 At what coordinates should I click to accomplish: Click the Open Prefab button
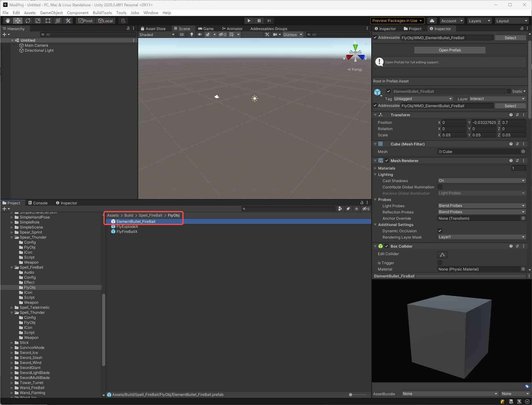[x=450, y=50]
